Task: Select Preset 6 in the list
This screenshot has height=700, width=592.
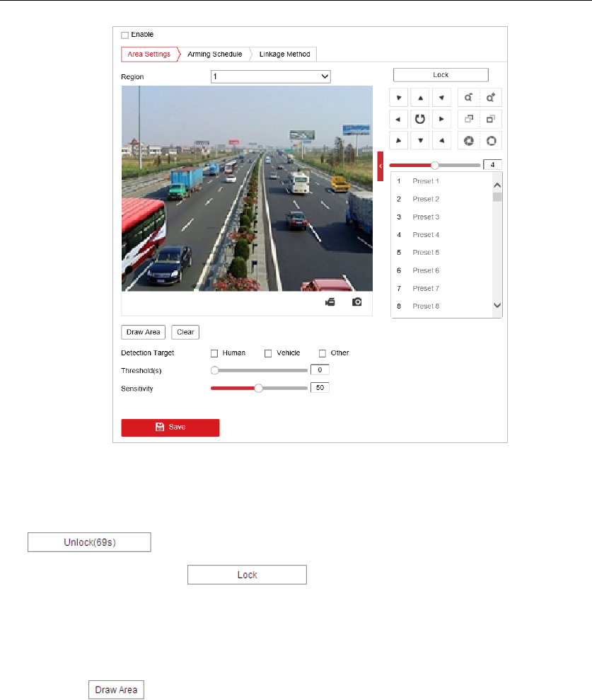Action: [441, 270]
